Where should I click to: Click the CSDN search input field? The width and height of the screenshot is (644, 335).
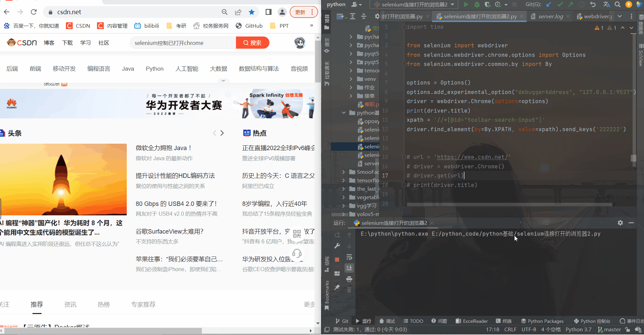[183, 43]
